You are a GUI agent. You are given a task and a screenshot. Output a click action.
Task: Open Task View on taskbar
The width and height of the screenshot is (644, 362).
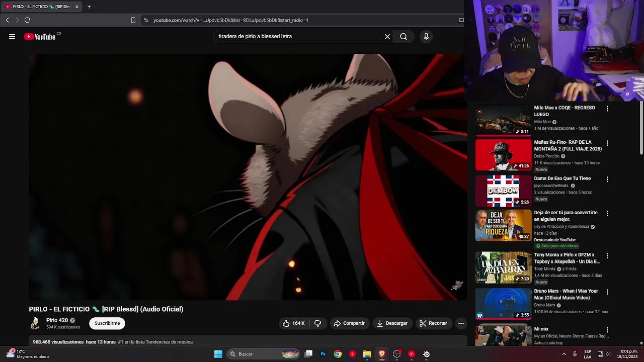click(308, 354)
